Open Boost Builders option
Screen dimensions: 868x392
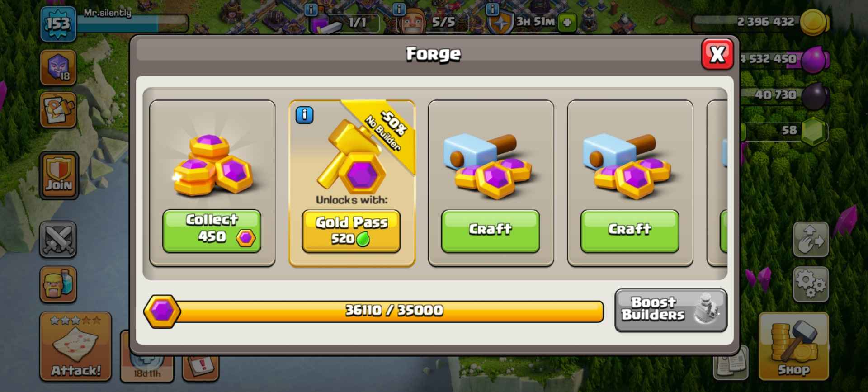point(671,310)
